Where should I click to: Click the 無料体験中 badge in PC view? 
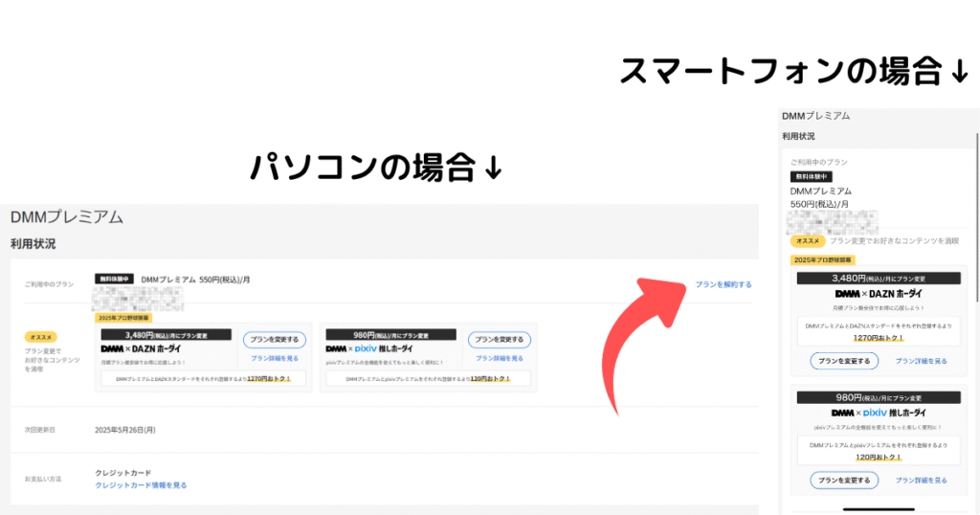point(115,279)
